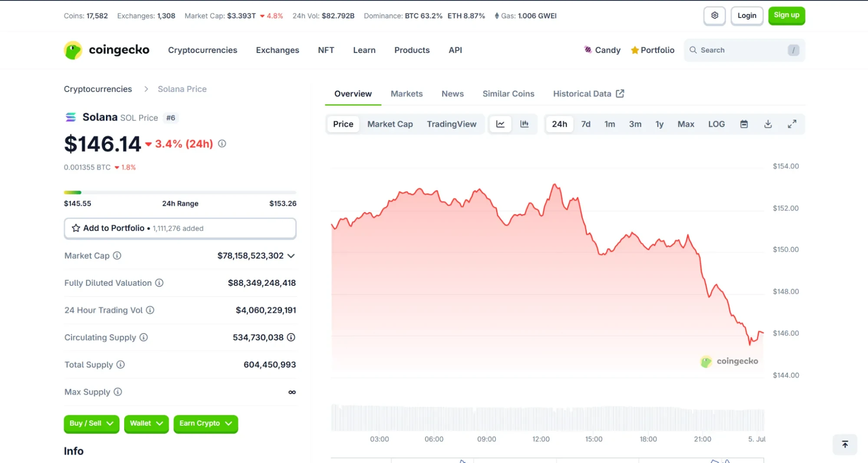Open the Historical Data tab
The height and width of the screenshot is (463, 868).
[588, 94]
